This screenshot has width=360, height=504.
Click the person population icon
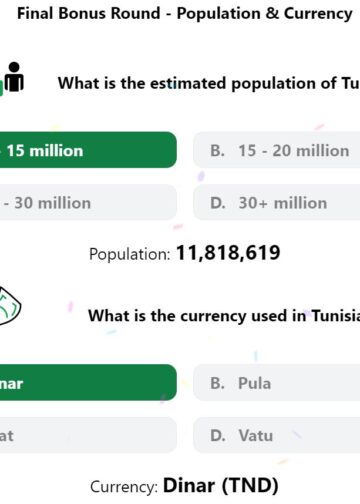[x=12, y=78]
